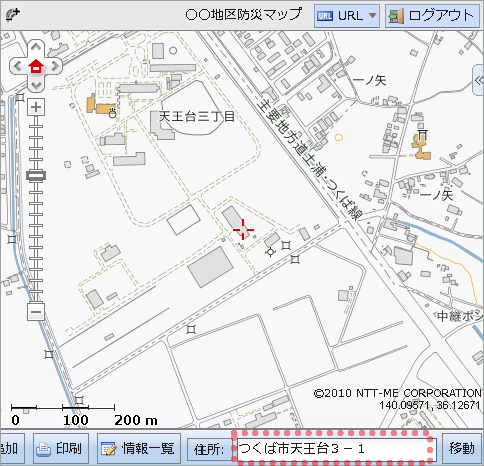Click the top tick of zoom slider
484x466 pixels.
36,126
